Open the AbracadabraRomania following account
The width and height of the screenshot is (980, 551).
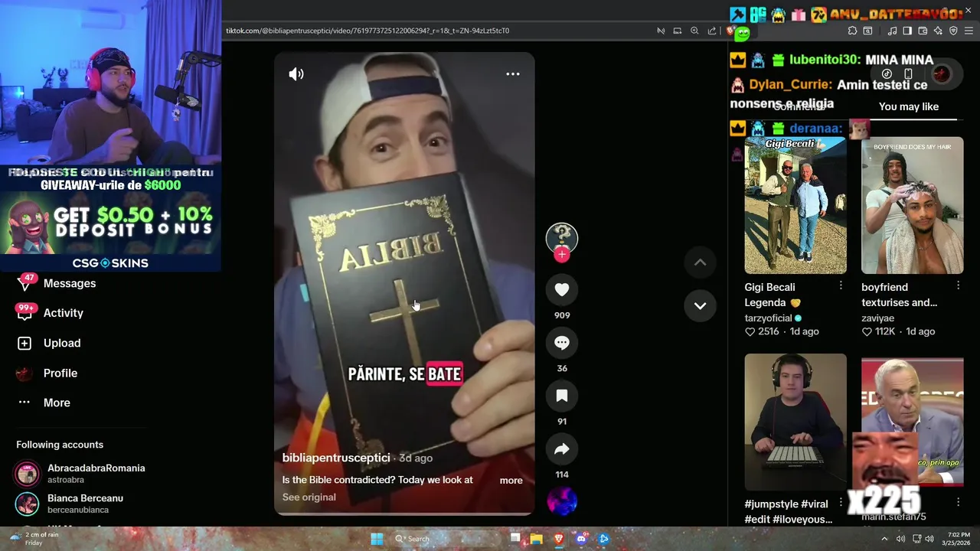pyautogui.click(x=80, y=474)
